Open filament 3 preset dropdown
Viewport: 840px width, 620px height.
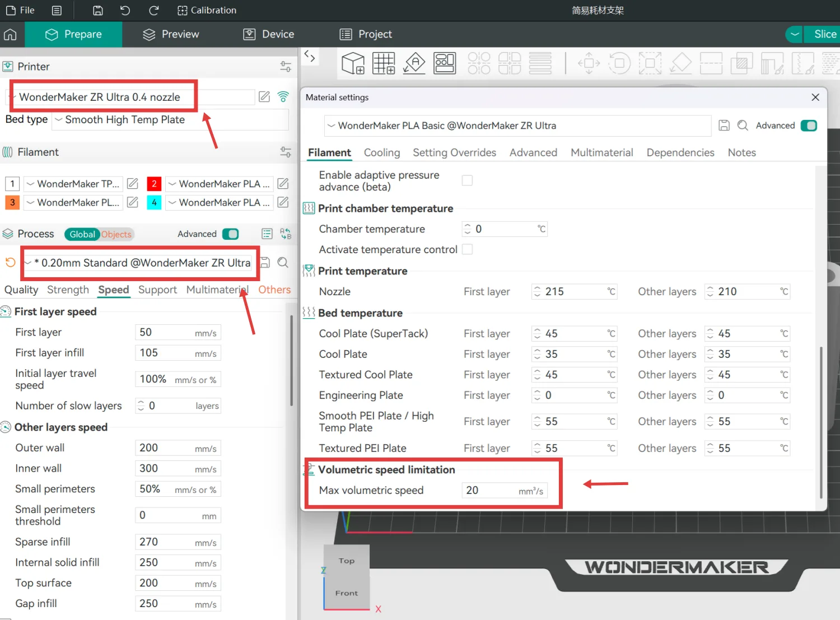pyautogui.click(x=73, y=202)
